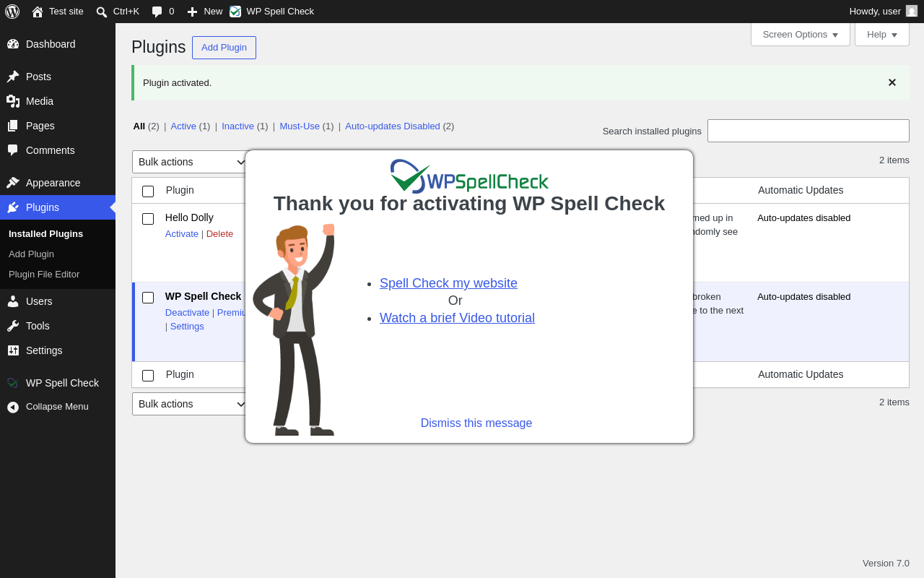The width and height of the screenshot is (924, 578).
Task: Click the Tools wrench icon
Action: pyautogui.click(x=13, y=326)
